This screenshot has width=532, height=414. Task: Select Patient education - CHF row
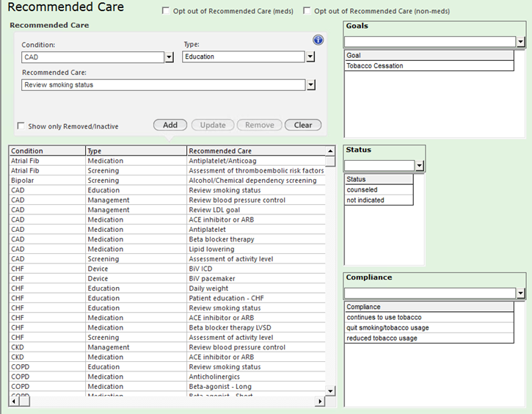coord(167,299)
